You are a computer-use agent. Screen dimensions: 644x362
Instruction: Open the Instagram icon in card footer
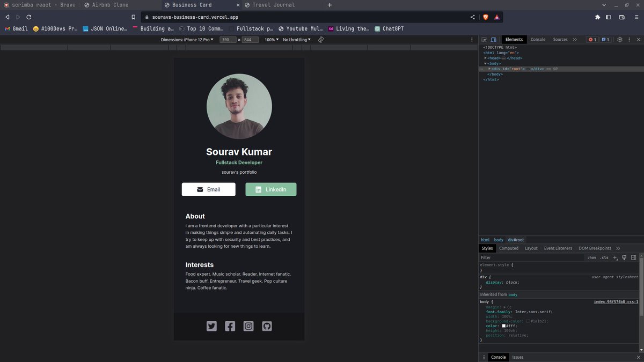pos(248,326)
